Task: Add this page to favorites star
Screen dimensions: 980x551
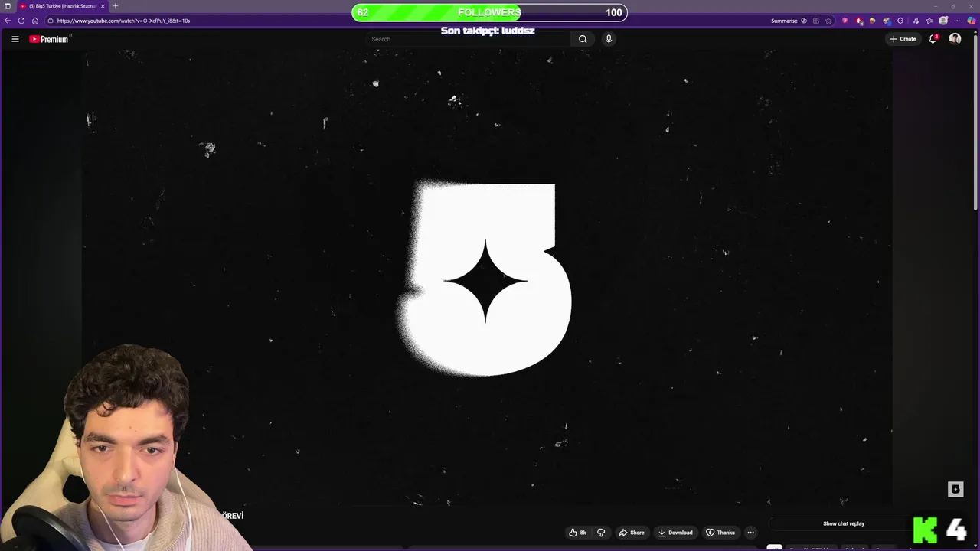Action: tap(828, 21)
